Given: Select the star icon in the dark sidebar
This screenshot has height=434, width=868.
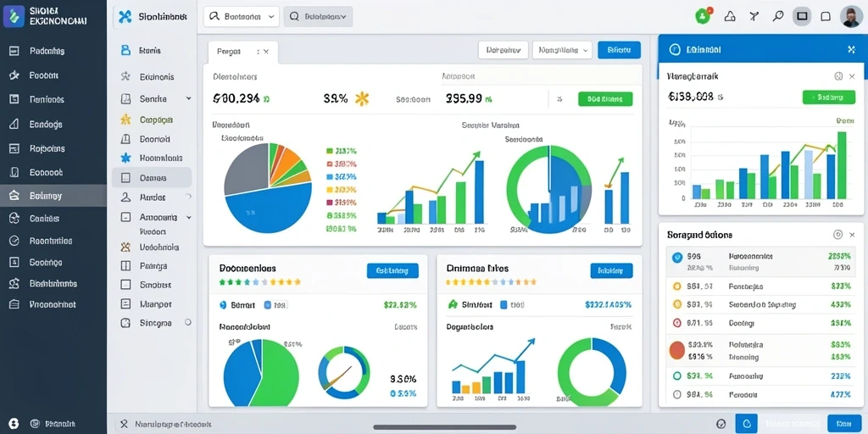Looking at the screenshot, I should (15, 75).
